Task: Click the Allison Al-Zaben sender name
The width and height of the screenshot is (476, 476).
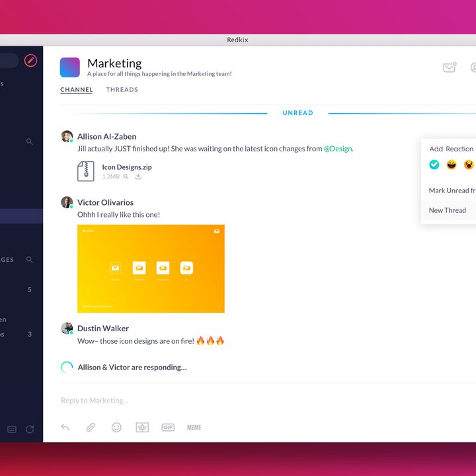Action: (x=107, y=137)
